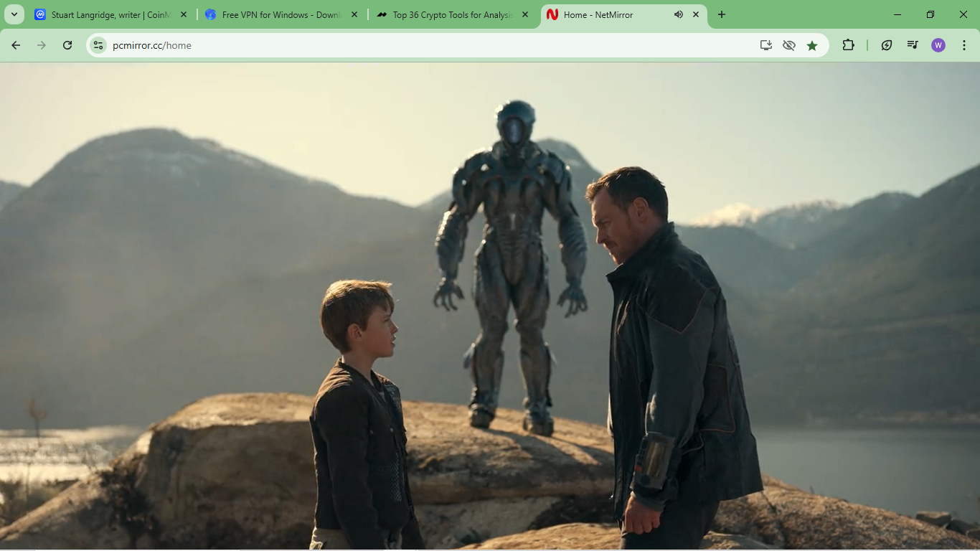Open the Extensions puzzle icon
Screen dimensions: 980x551
point(848,45)
